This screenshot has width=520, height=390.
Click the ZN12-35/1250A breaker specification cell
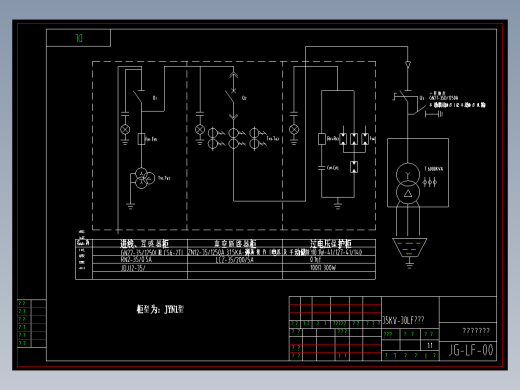tap(235, 252)
